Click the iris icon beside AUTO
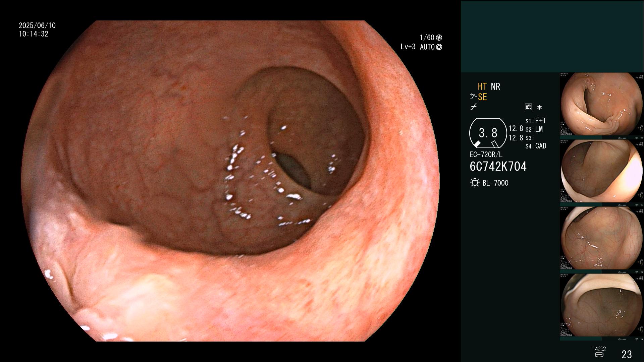Image resolution: width=644 pixels, height=362 pixels. (x=439, y=47)
